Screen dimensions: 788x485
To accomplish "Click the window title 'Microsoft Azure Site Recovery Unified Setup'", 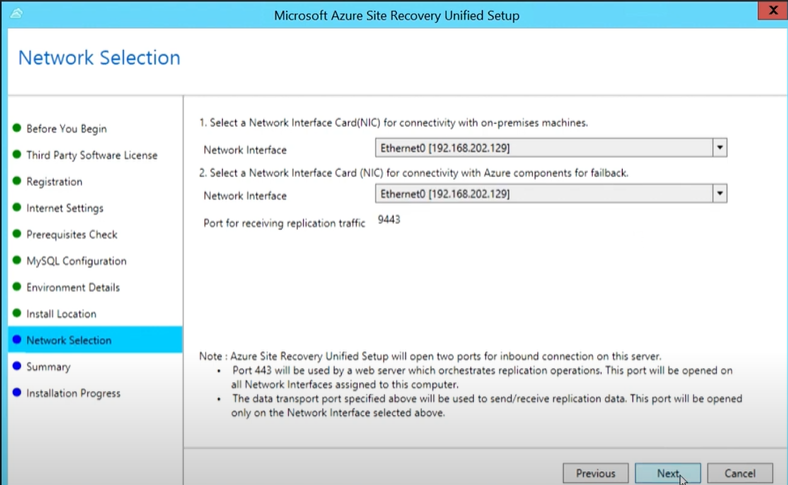I will coord(397,16).
